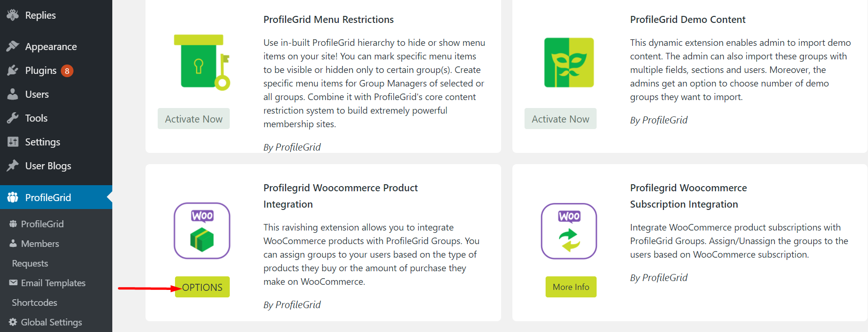This screenshot has height=332, width=868.
Task: Open Users via the person icon
Action: pos(13,94)
